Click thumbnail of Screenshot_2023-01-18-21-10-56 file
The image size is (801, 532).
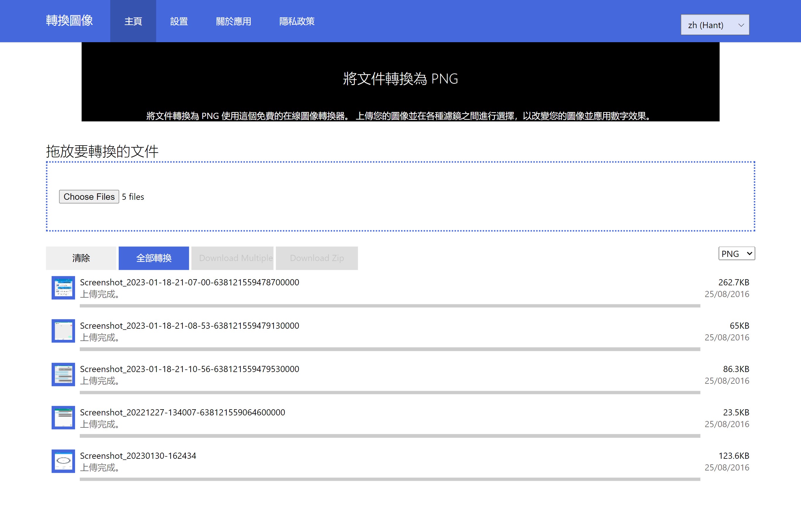point(63,374)
